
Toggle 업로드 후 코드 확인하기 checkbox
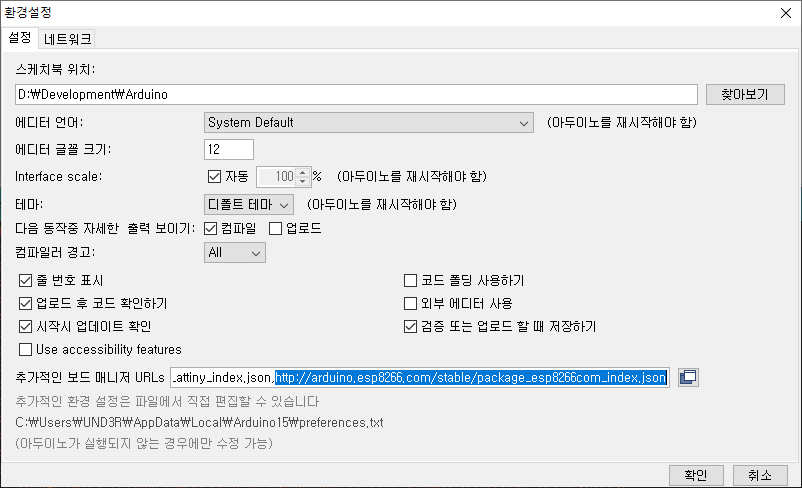25,303
